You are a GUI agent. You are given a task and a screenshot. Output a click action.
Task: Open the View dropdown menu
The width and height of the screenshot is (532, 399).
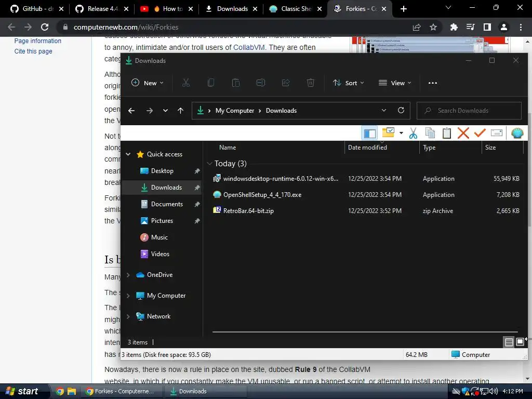pos(395,83)
